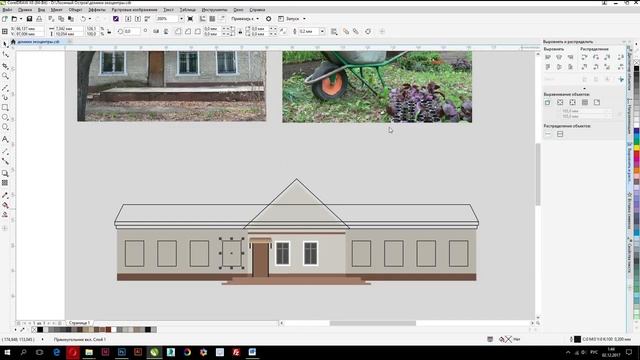The image size is (640, 360).
Task: Pick black in the document palette
Action: 40,329
